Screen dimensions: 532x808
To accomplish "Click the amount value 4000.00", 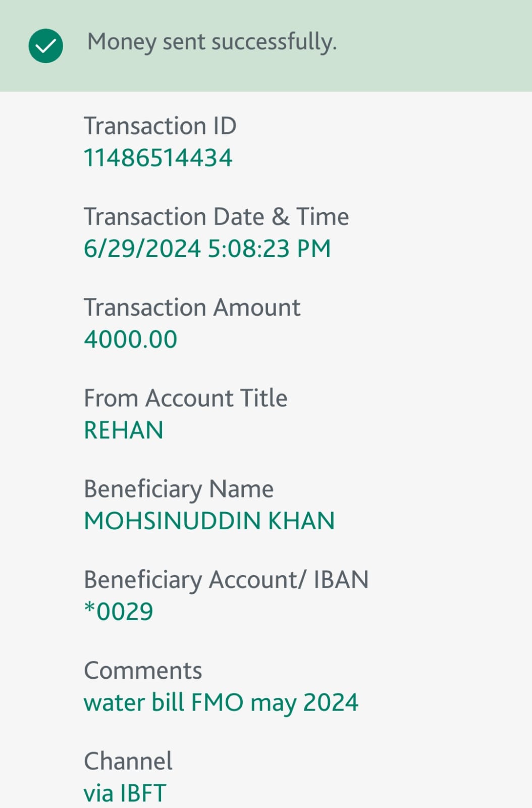I will tap(131, 339).
